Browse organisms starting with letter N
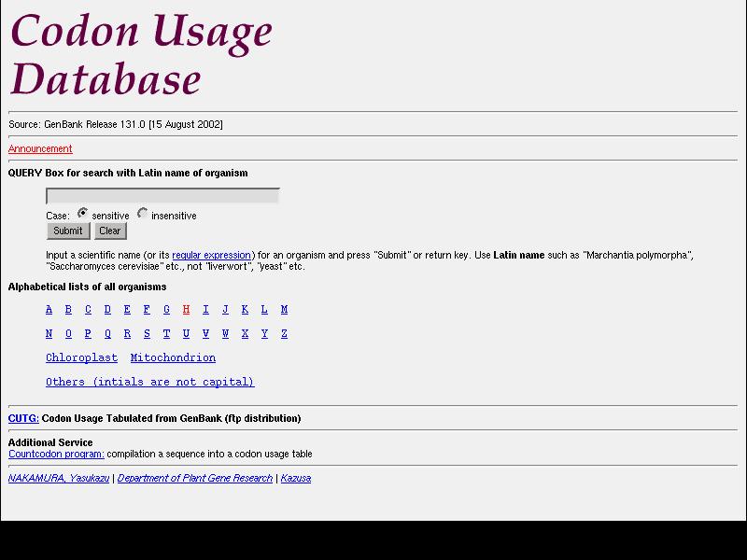747x560 pixels. [49, 334]
